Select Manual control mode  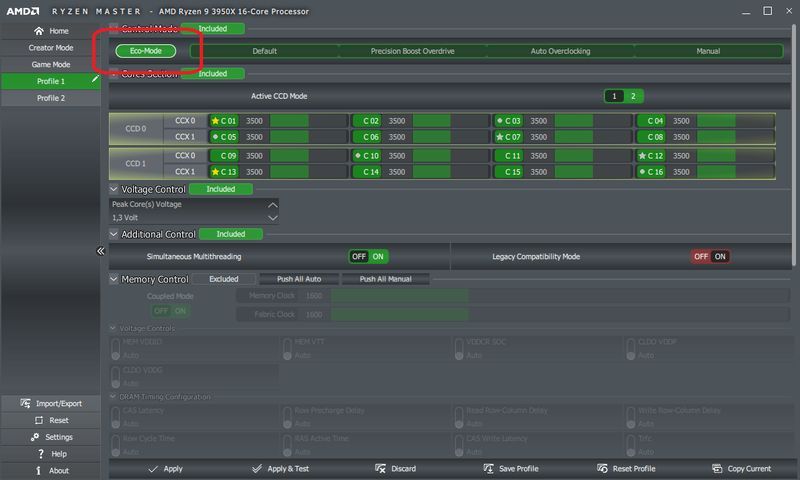708,51
